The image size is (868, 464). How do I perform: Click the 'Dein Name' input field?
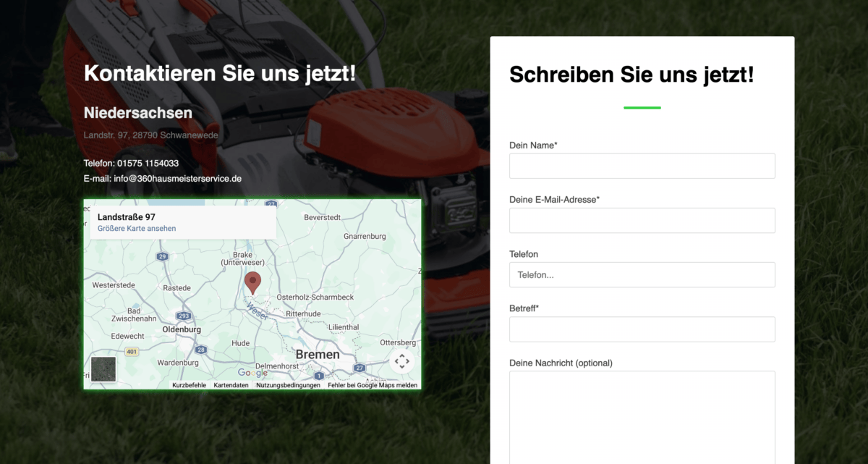[x=642, y=166]
